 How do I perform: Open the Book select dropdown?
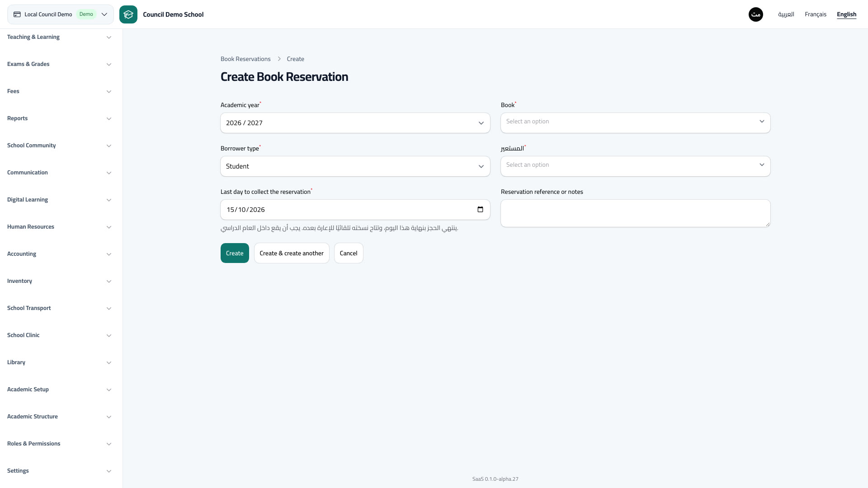(x=636, y=123)
